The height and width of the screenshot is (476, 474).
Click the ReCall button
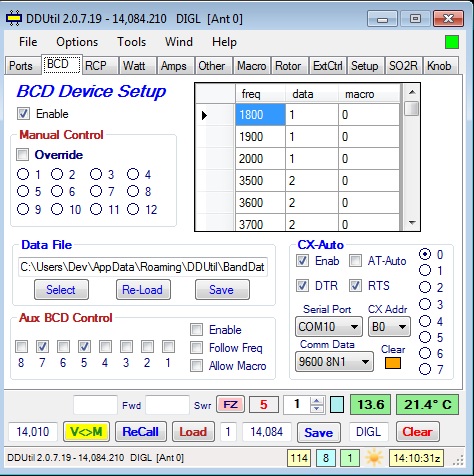[x=141, y=432]
